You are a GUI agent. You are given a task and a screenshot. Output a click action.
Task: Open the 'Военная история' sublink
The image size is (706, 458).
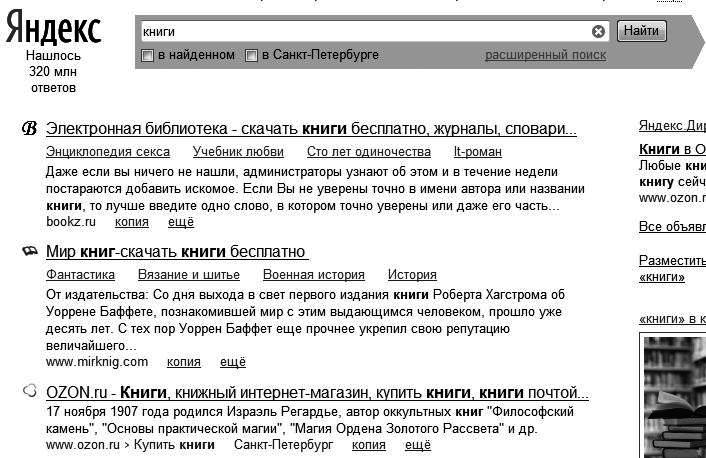[314, 275]
